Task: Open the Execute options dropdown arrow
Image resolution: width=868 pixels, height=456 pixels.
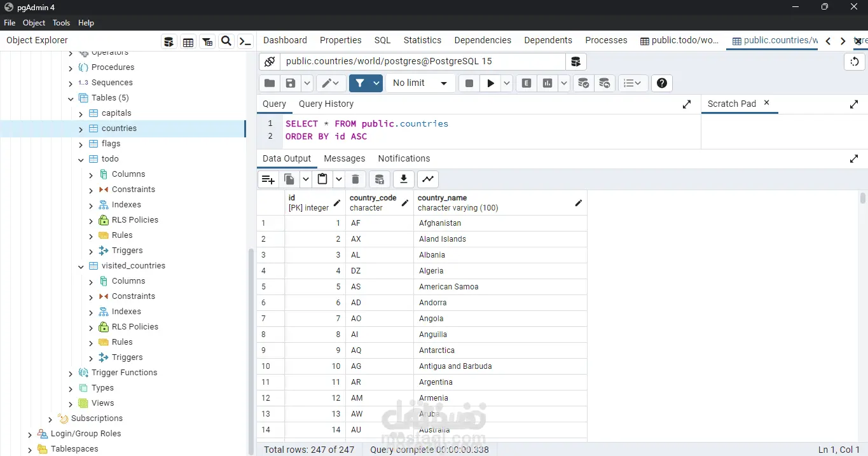Action: [506, 83]
